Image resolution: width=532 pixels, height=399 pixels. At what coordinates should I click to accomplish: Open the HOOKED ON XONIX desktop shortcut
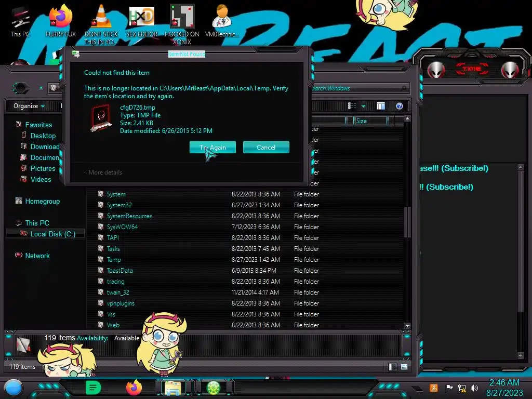click(182, 24)
